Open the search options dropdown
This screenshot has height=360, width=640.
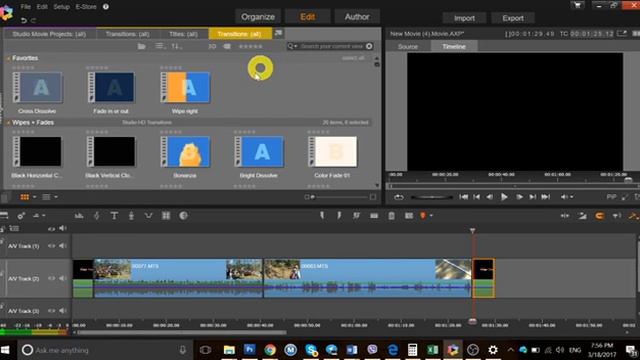click(x=292, y=46)
